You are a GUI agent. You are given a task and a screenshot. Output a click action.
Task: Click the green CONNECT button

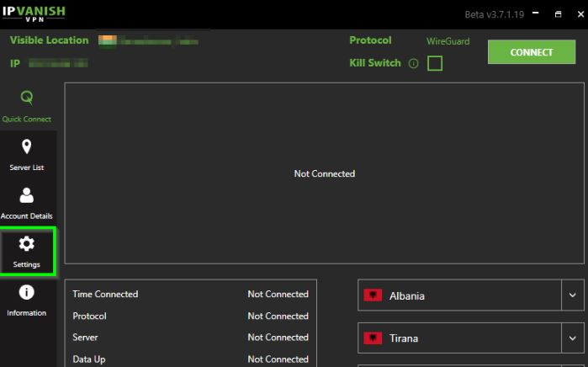(532, 52)
